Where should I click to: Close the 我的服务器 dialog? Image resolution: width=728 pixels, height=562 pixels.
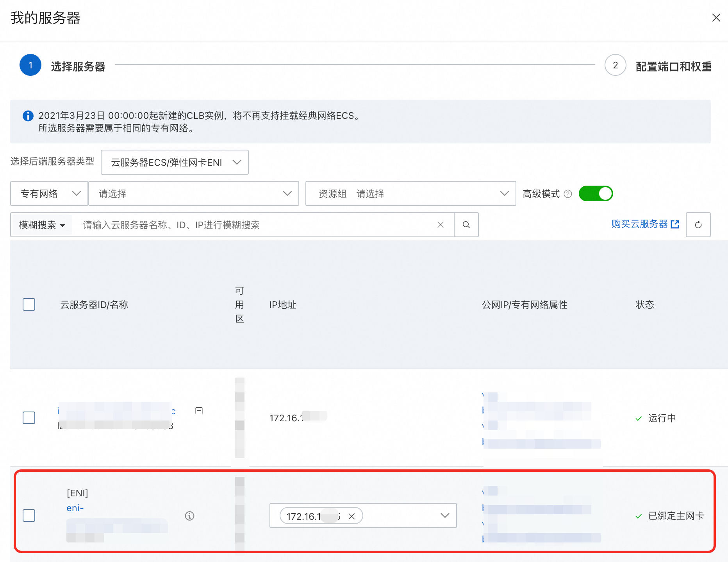tap(716, 18)
